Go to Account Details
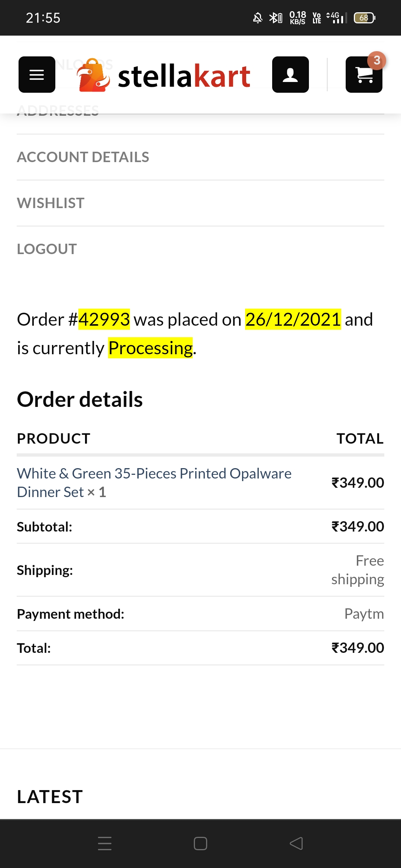 (x=83, y=157)
